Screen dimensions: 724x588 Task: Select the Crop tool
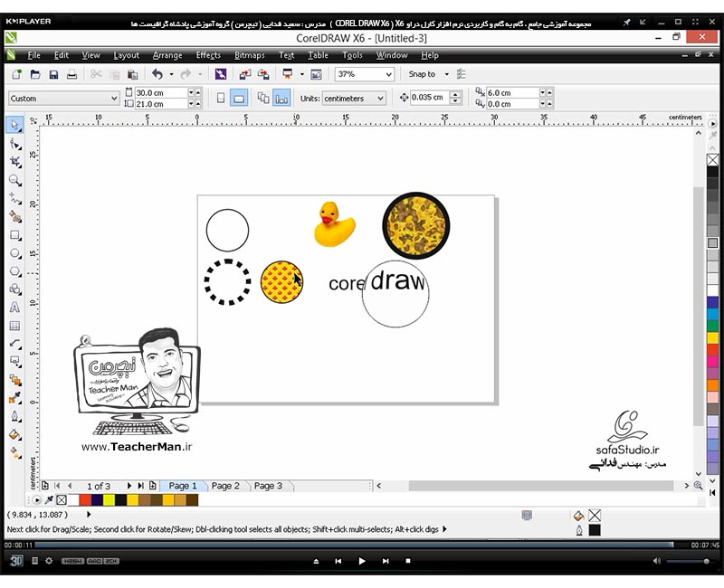click(15, 162)
